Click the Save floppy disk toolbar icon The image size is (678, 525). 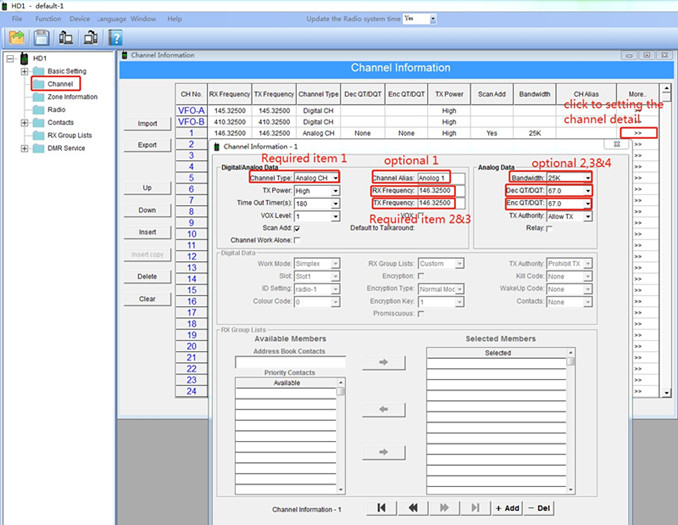point(42,38)
